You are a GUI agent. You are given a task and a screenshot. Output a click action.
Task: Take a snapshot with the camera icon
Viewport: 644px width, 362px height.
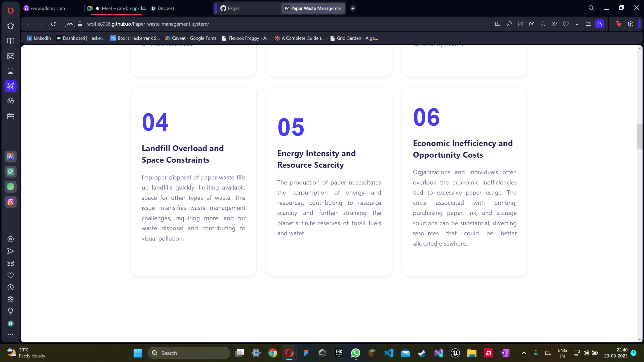click(x=532, y=24)
